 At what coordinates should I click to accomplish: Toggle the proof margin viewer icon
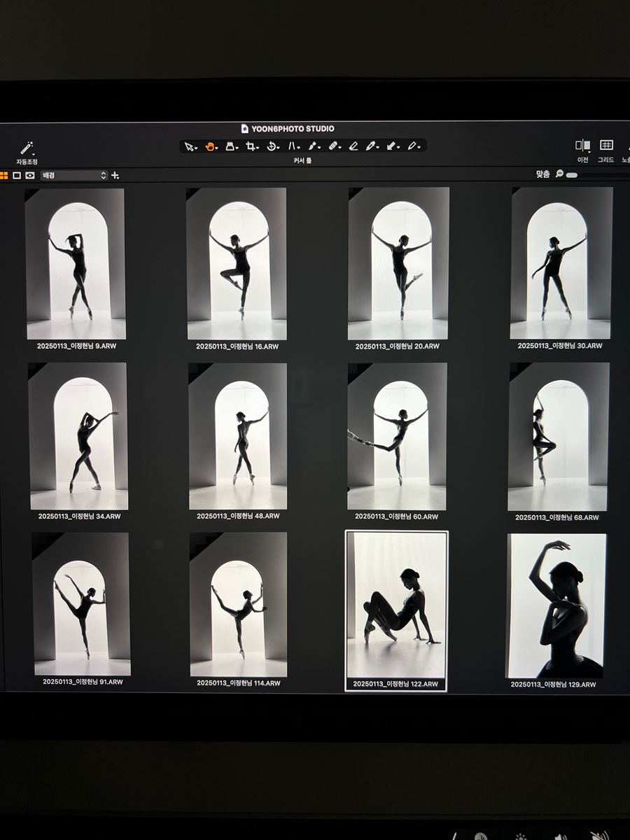point(29,175)
